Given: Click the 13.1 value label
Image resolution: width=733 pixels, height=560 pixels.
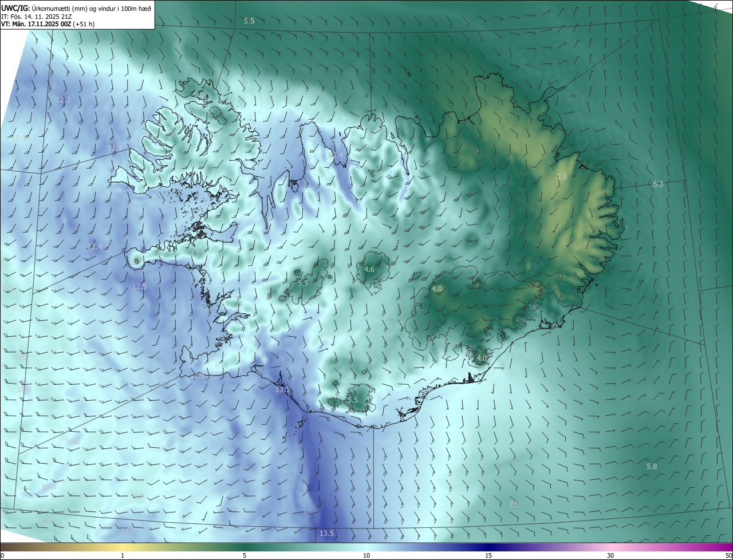Looking at the screenshot, I should [282, 390].
